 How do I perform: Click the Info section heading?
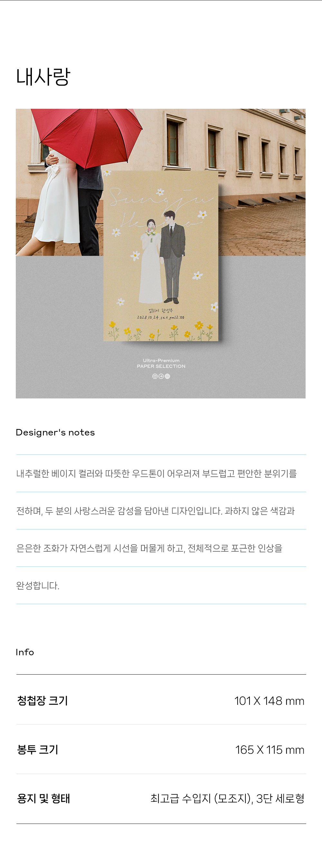(25, 652)
